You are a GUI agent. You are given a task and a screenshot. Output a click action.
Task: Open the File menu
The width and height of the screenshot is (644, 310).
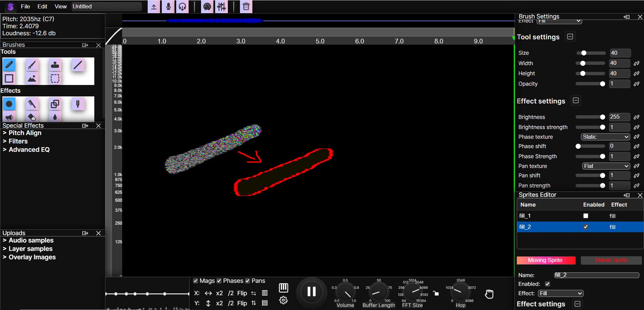point(26,6)
